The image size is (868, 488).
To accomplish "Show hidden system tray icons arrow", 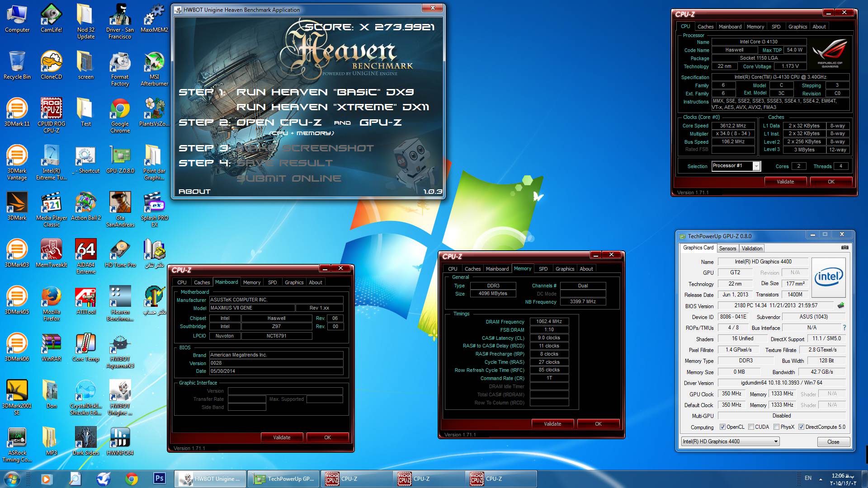I will coord(821,479).
